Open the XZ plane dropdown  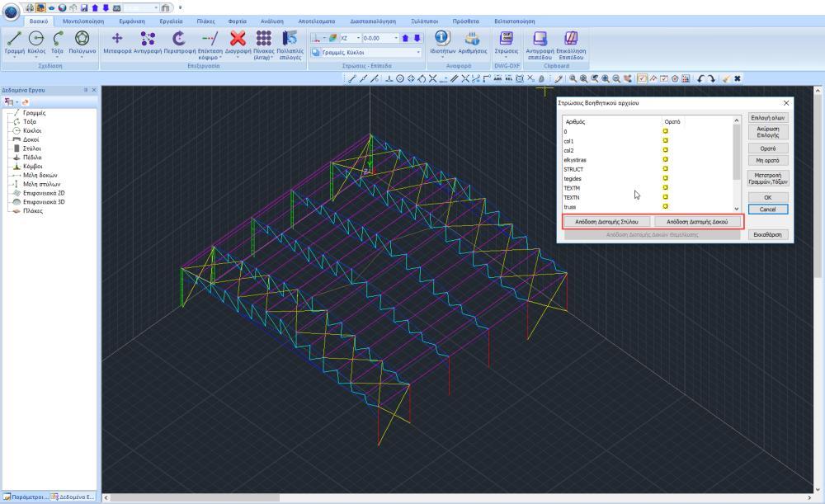coord(358,38)
